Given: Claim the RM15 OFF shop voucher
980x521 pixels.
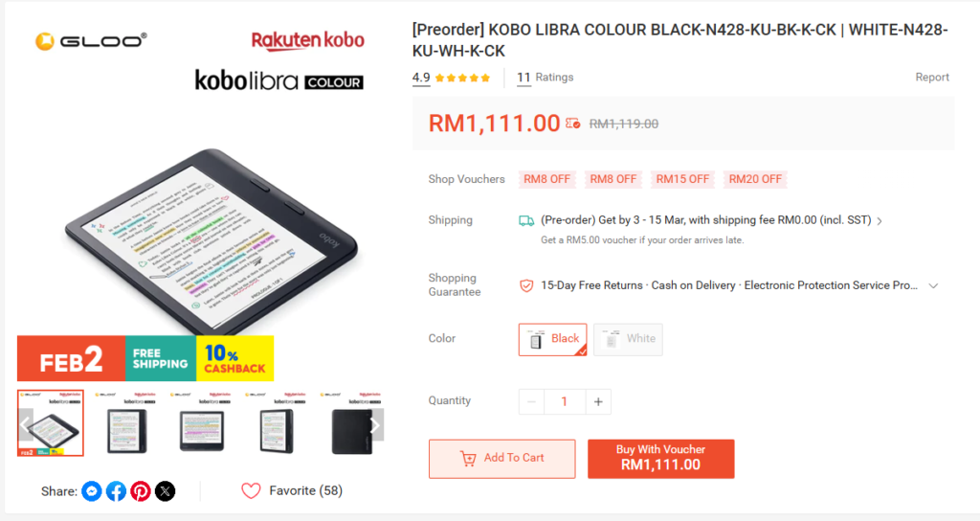Looking at the screenshot, I should 682,179.
